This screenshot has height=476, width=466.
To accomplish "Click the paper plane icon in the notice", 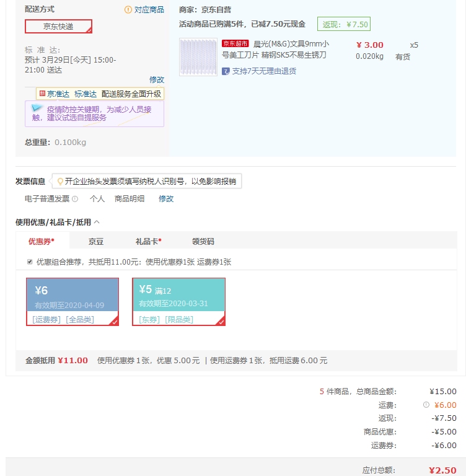I will pyautogui.click(x=37, y=108).
